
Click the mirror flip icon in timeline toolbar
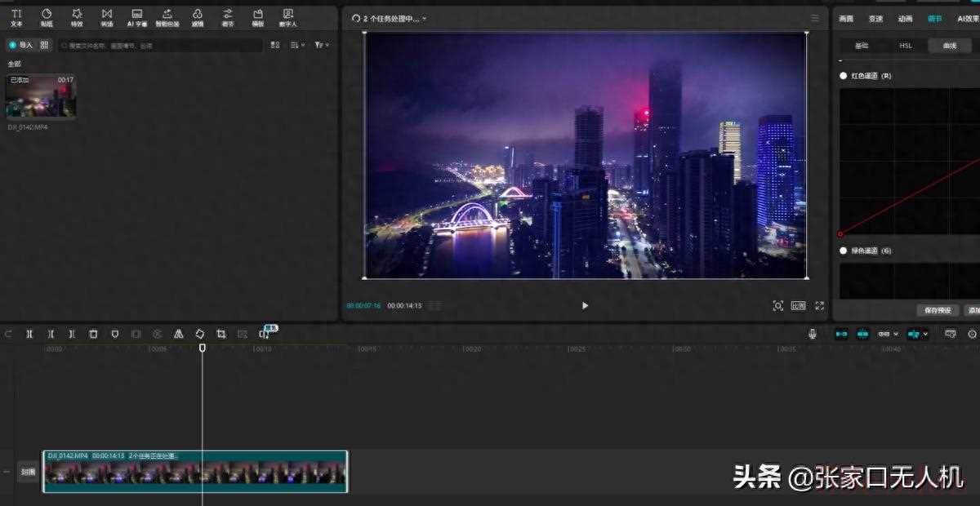click(178, 334)
